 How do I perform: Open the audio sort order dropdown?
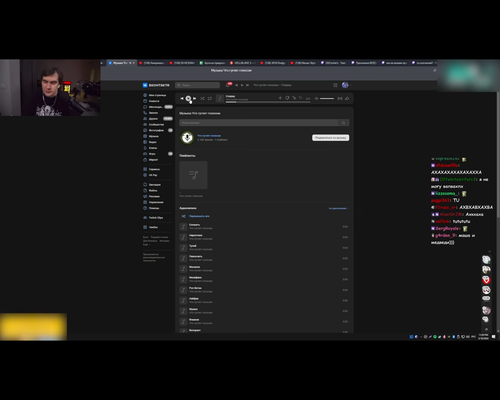point(339,208)
